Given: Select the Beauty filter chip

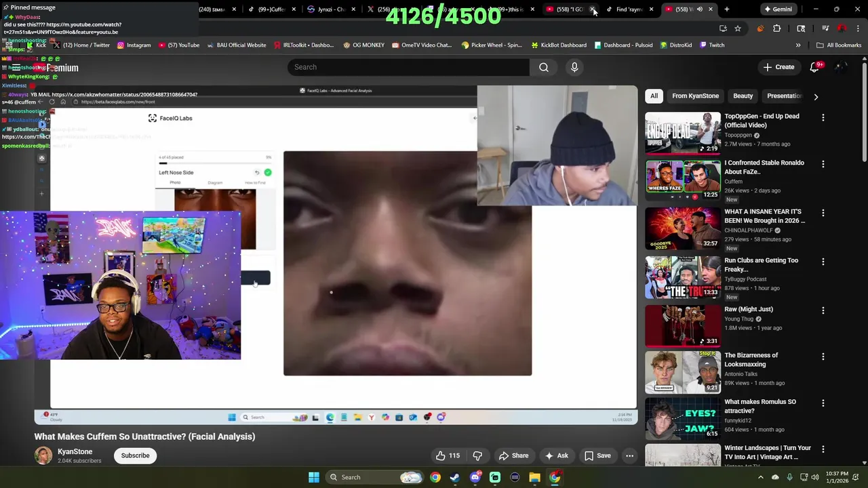Looking at the screenshot, I should (743, 96).
